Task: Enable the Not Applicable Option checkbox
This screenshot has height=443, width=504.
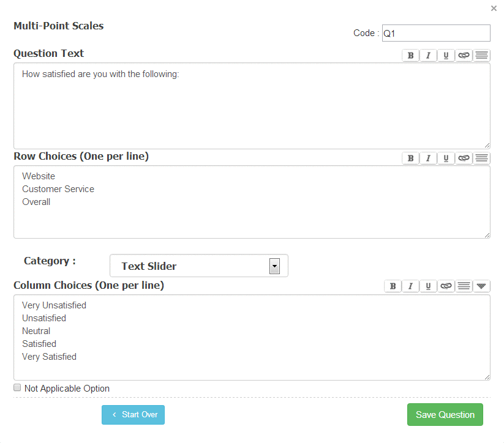Action: click(18, 388)
